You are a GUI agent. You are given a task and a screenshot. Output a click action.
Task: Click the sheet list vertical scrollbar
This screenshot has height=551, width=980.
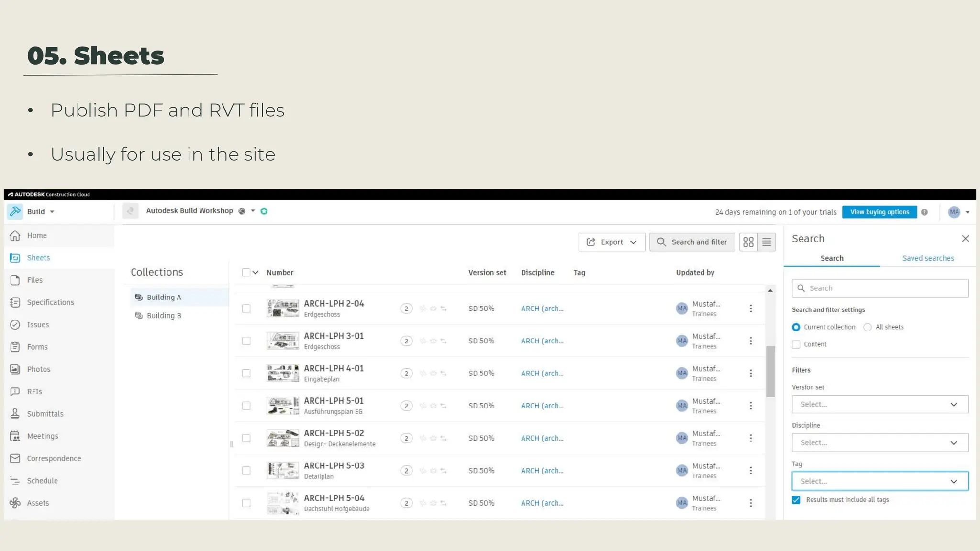[770, 371]
